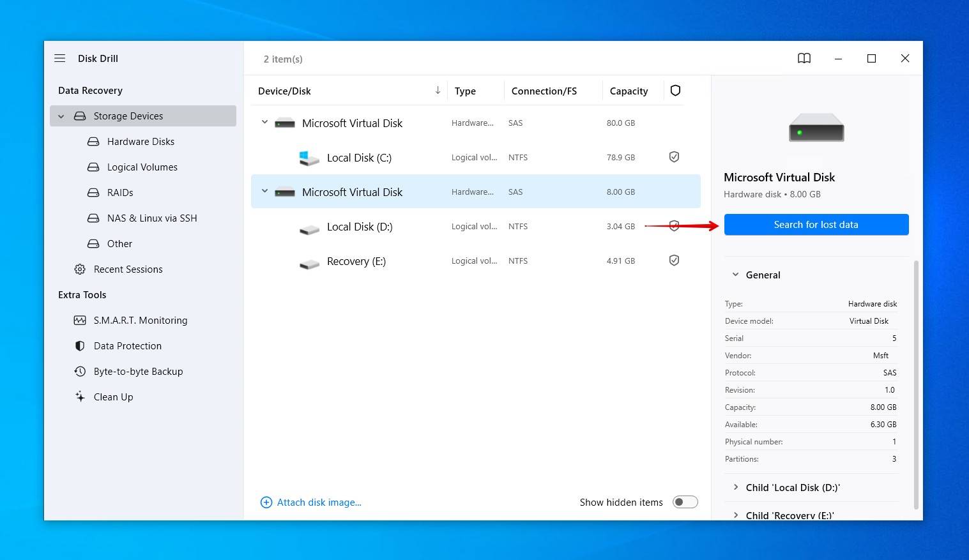Select Logical Volumes in the sidebar
969x560 pixels.
coord(142,167)
